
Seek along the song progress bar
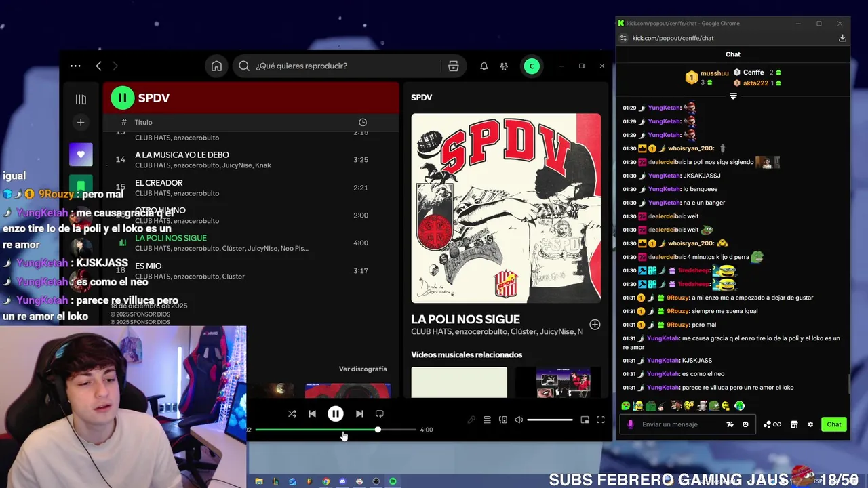tap(336, 430)
